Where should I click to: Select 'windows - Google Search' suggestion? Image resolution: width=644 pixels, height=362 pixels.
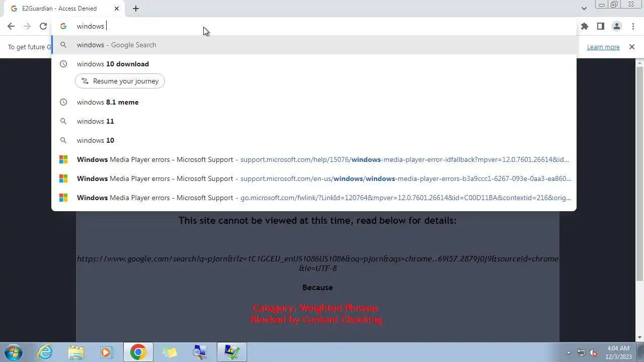tap(314, 45)
